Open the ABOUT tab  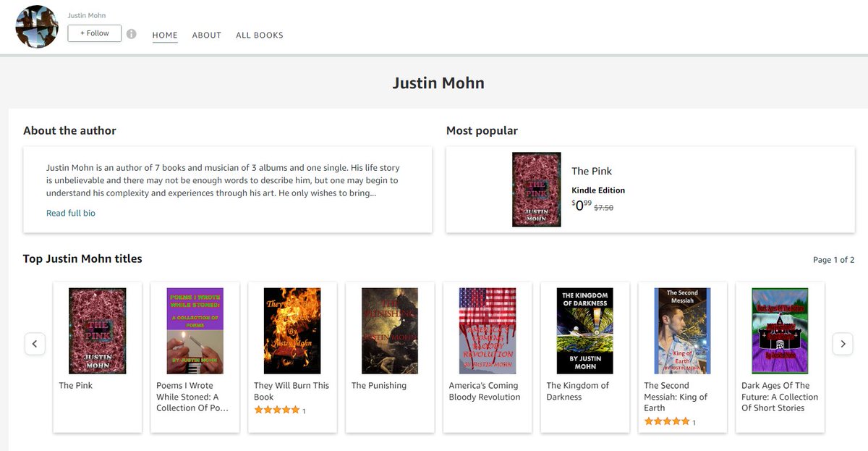coord(206,35)
